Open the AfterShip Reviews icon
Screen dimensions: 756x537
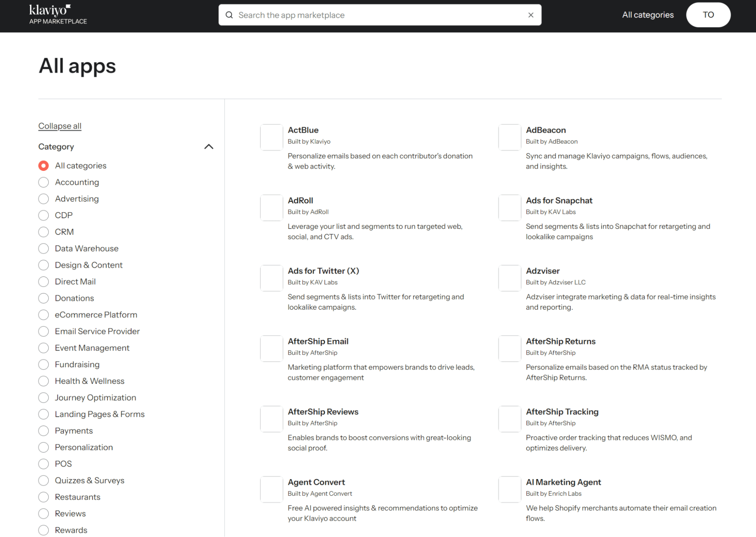coord(272,419)
